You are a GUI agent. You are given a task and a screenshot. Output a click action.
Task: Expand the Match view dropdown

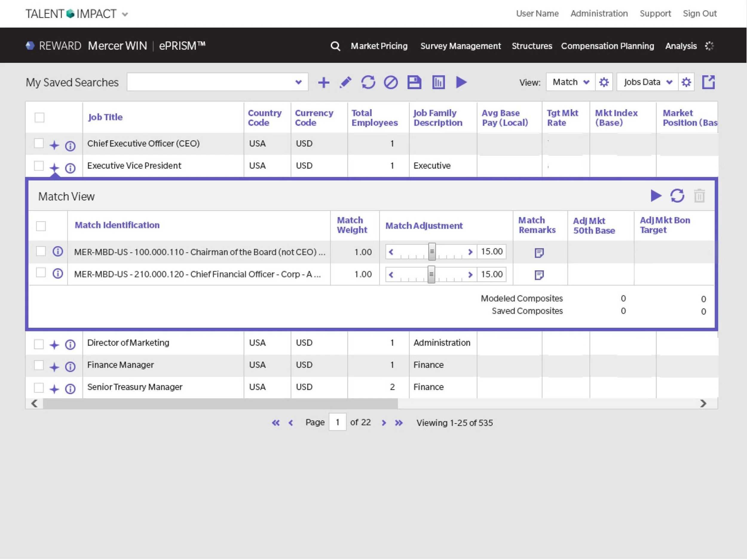coord(570,82)
